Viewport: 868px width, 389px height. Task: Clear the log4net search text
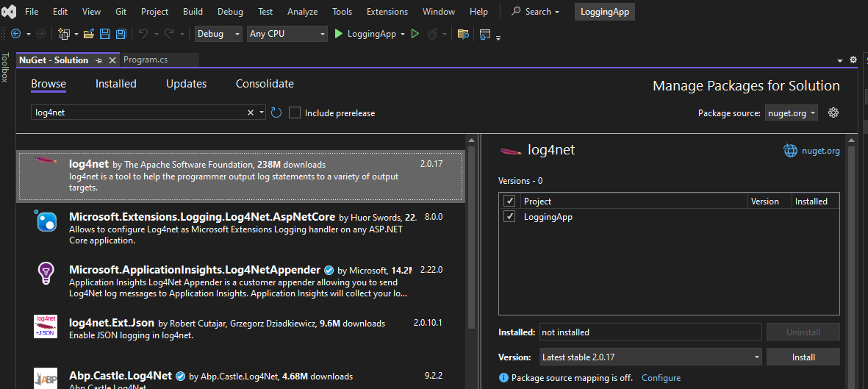tap(250, 113)
